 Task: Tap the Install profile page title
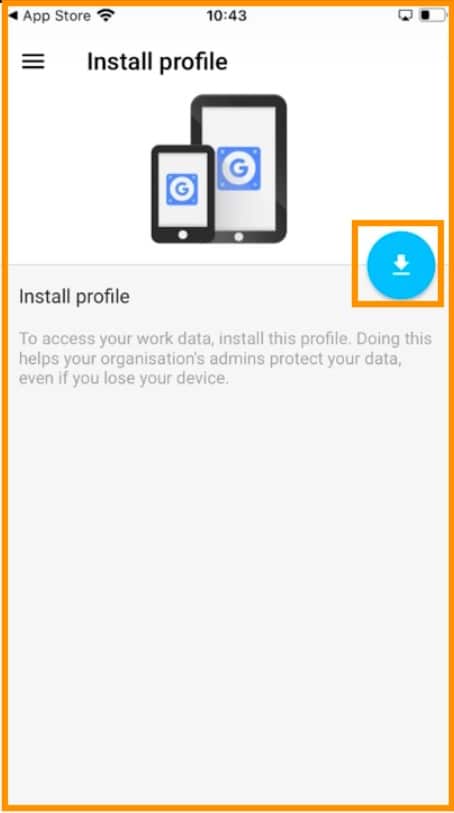(x=157, y=62)
